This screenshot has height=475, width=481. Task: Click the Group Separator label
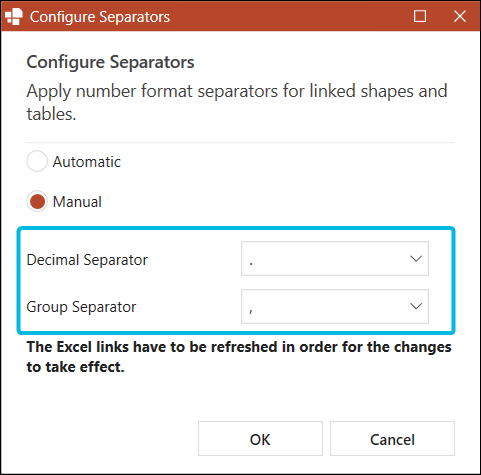(81, 307)
